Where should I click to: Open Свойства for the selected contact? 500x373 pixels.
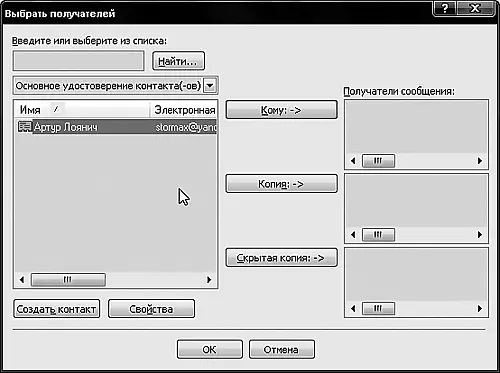(x=151, y=309)
